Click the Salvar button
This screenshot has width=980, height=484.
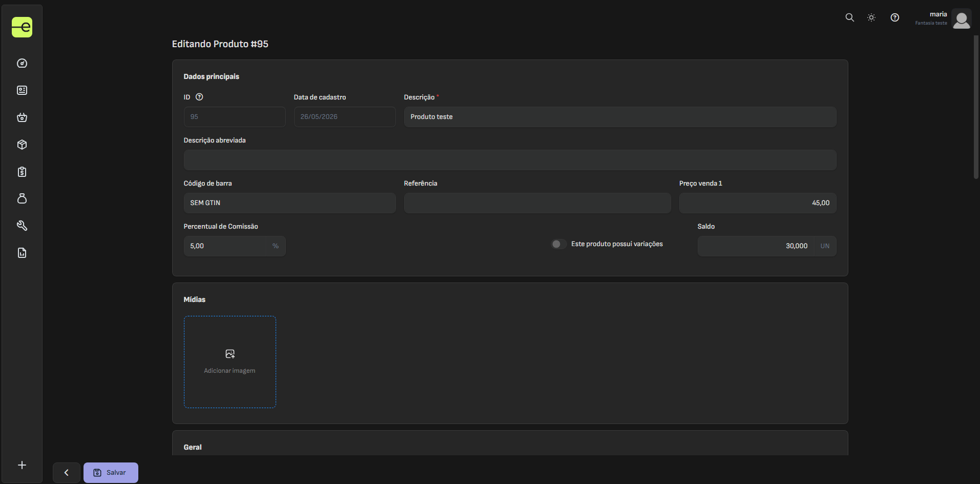point(111,473)
